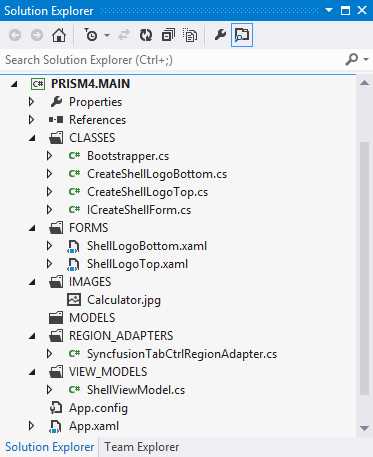
Task: Select the MODELS folder
Action: point(92,318)
